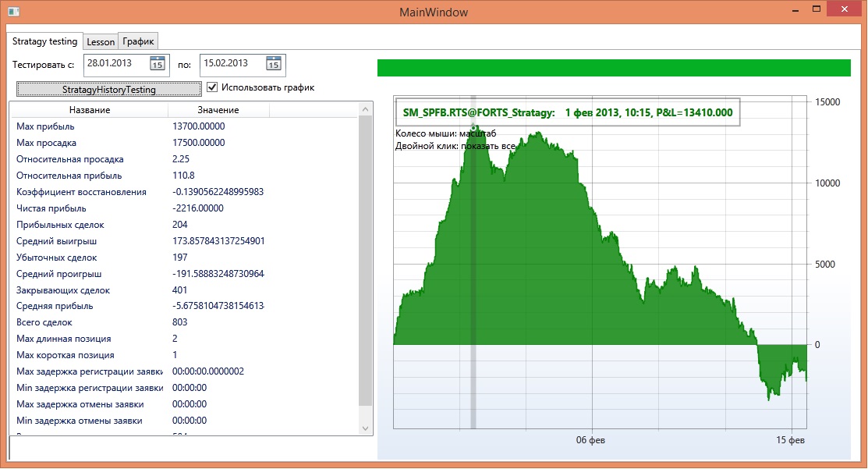Click the 15000 label on the chart's value axis
Image resolution: width=868 pixels, height=469 pixels.
point(827,102)
